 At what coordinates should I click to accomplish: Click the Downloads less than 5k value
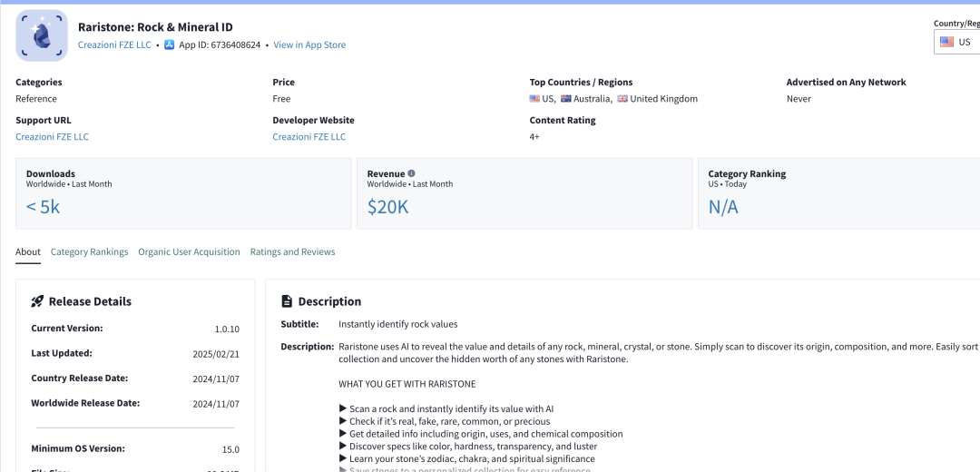[44, 207]
